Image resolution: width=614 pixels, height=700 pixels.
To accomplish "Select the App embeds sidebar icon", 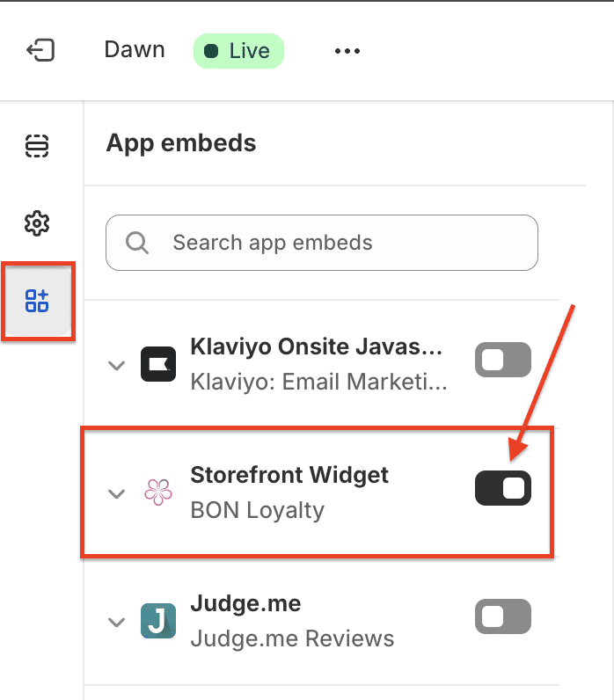I will (37, 301).
